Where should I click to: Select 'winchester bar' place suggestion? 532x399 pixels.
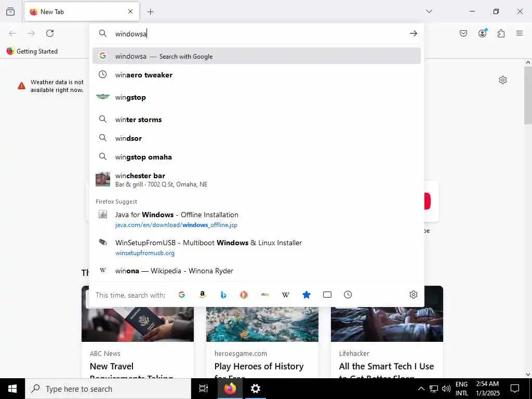(x=257, y=179)
